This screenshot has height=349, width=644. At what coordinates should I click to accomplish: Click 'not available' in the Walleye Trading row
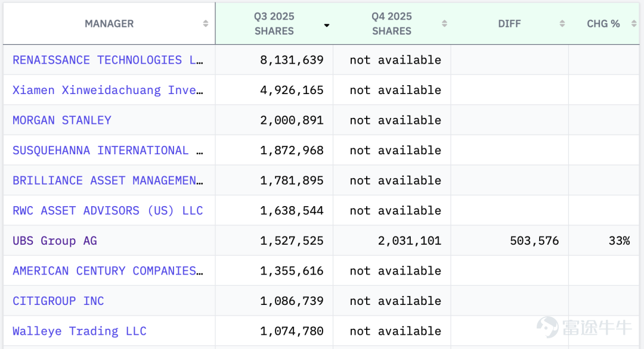click(395, 331)
